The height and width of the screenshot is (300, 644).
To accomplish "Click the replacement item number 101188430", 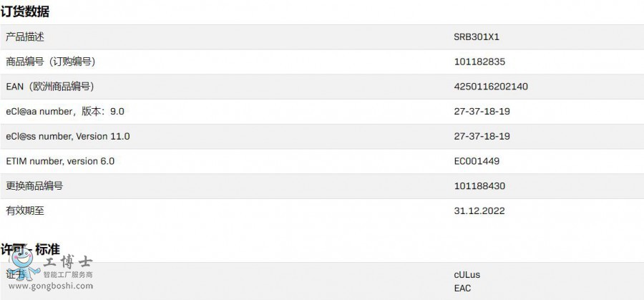I will 479,186.
